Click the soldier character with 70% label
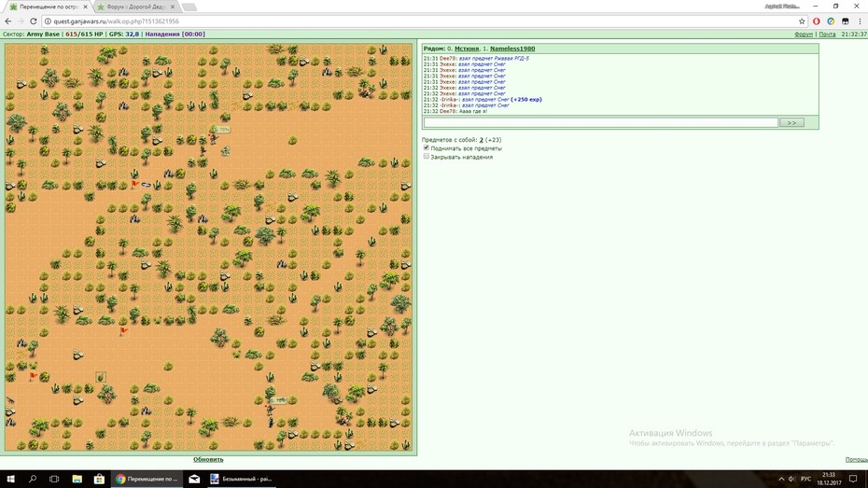 click(x=213, y=138)
